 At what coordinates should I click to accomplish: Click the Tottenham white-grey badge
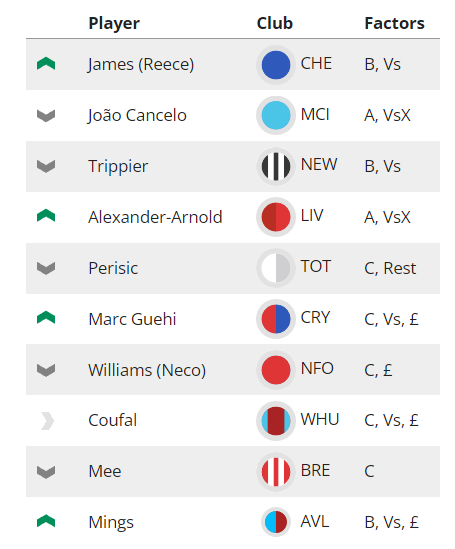pos(276,268)
